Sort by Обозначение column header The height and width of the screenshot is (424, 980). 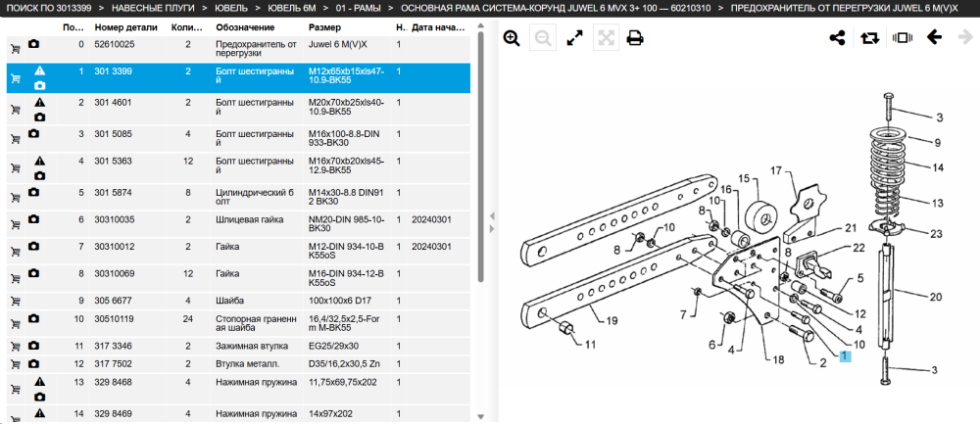(245, 27)
